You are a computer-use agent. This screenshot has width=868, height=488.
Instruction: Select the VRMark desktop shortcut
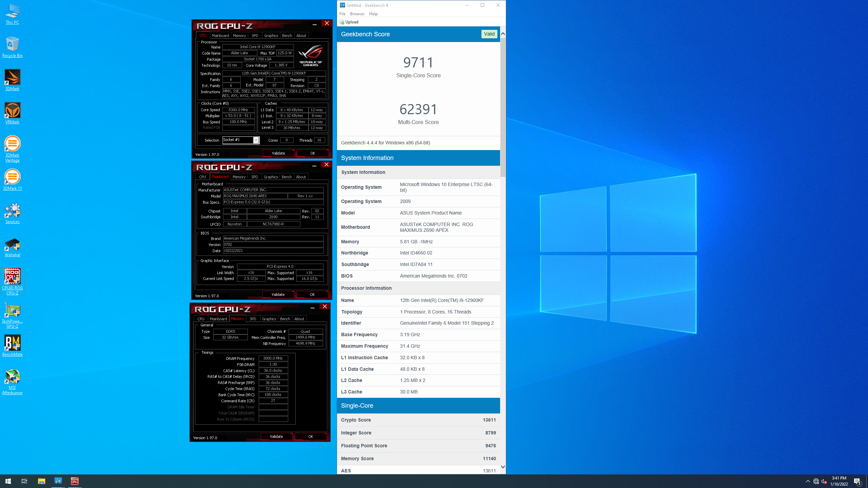pos(12,113)
